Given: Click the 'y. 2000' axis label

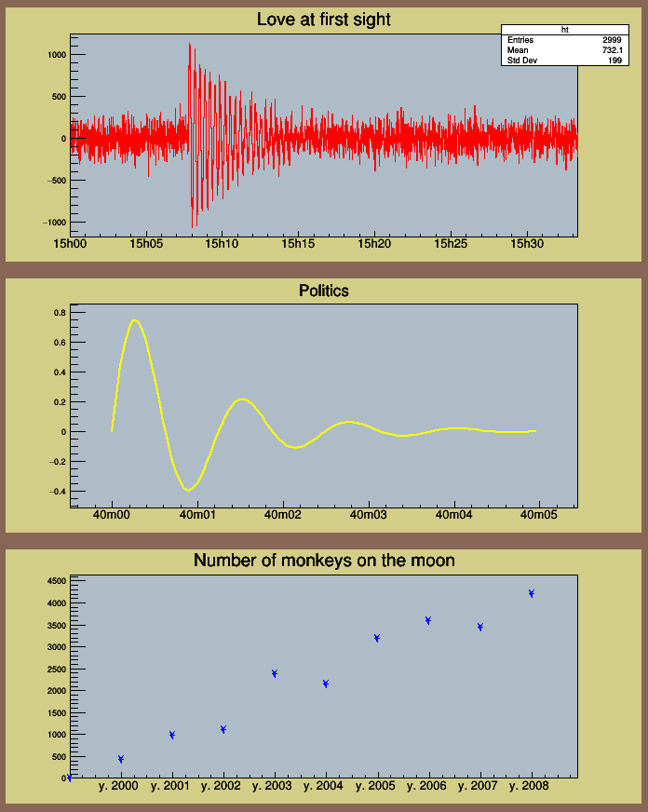Looking at the screenshot, I should 118,786.
